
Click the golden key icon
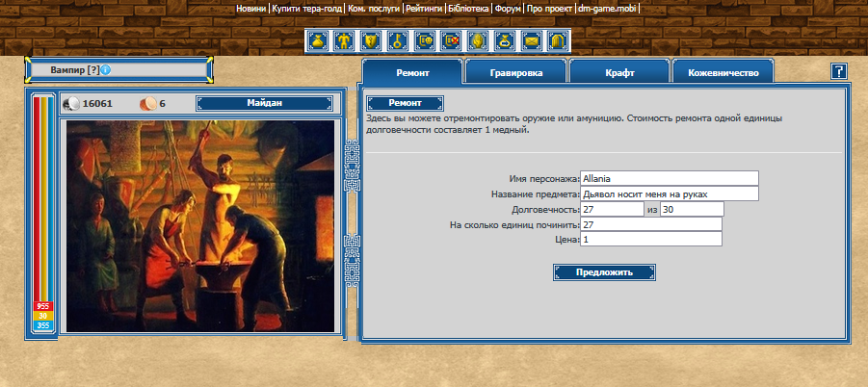[399, 40]
